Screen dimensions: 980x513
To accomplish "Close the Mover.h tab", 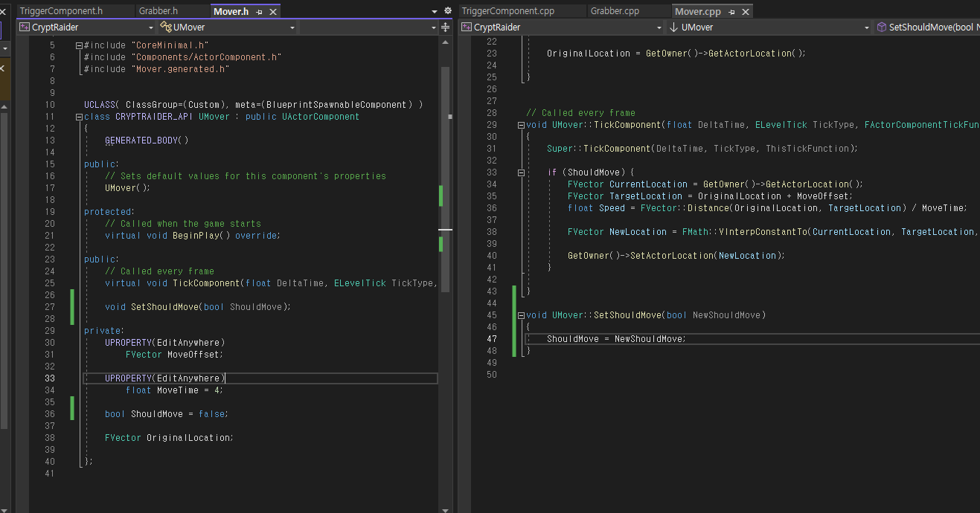I will pos(272,12).
